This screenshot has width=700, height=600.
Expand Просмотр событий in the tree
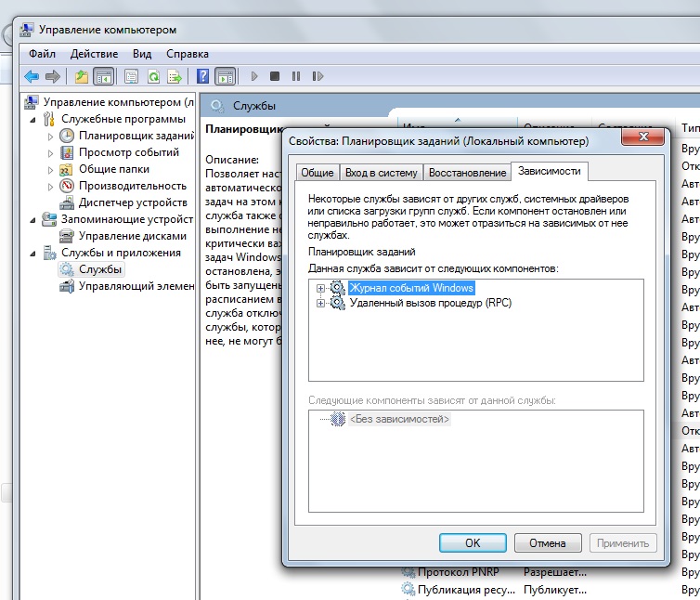(50, 153)
